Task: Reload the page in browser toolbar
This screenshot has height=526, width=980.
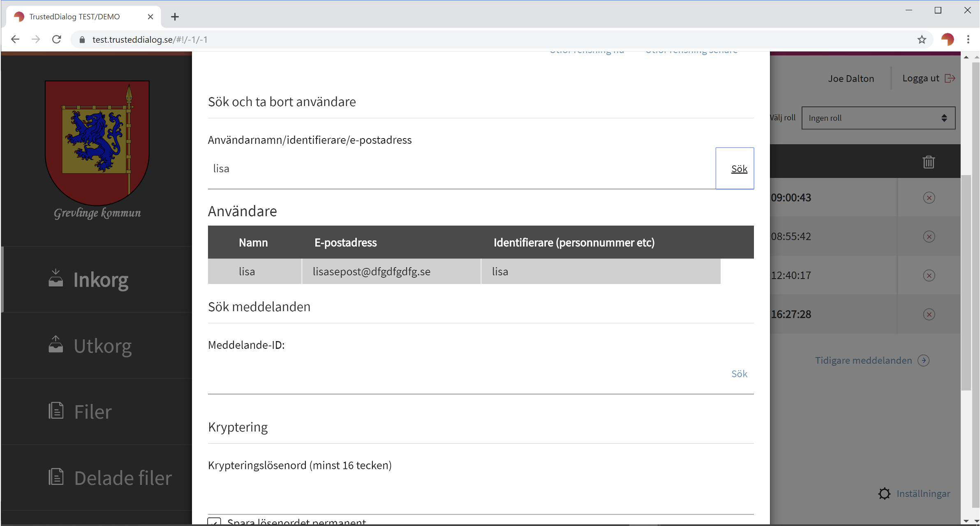Action: 57,39
